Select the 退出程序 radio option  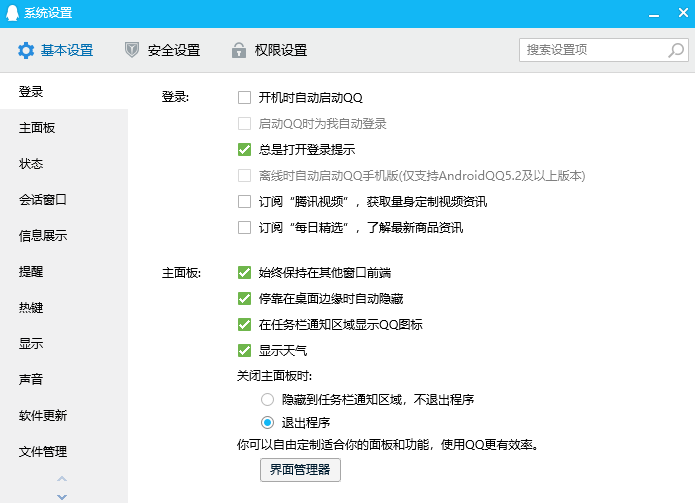coord(267,422)
